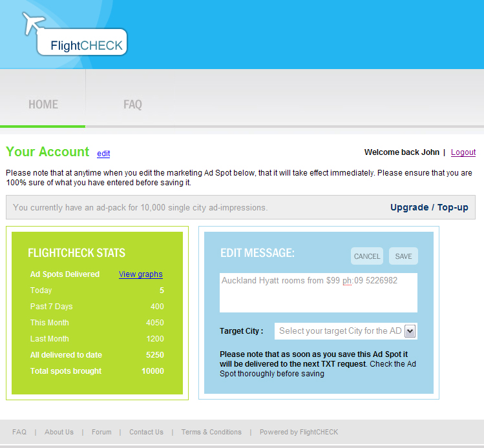Open the Contact Us footer link
The image size is (484, 448).
coord(146,432)
